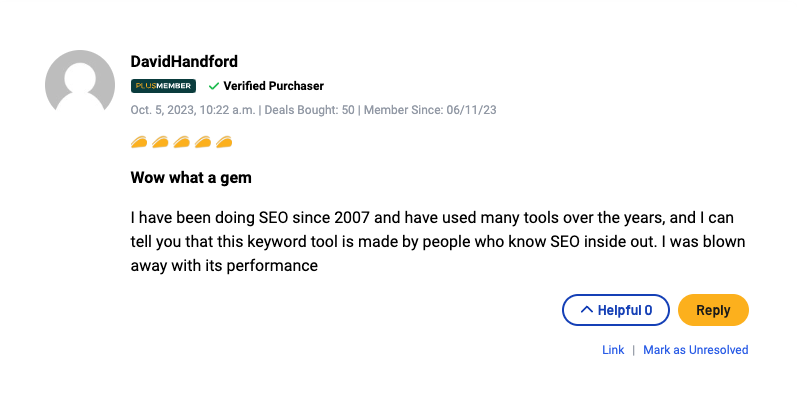Open the review's permalink via Link
This screenshot has height=404, width=797.
click(613, 350)
